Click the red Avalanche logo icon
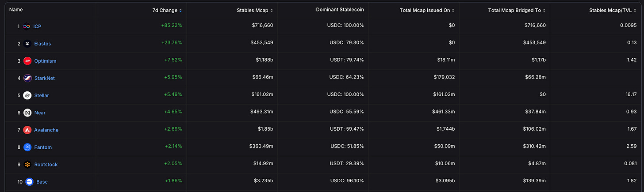This screenshot has height=192, width=644. pos(27,130)
